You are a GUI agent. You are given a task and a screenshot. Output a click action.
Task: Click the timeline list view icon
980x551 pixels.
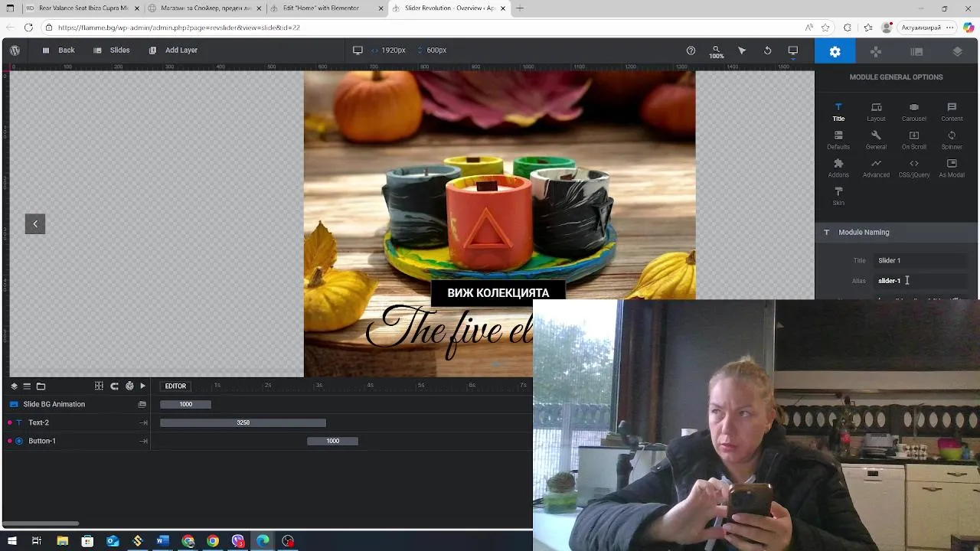[27, 386]
